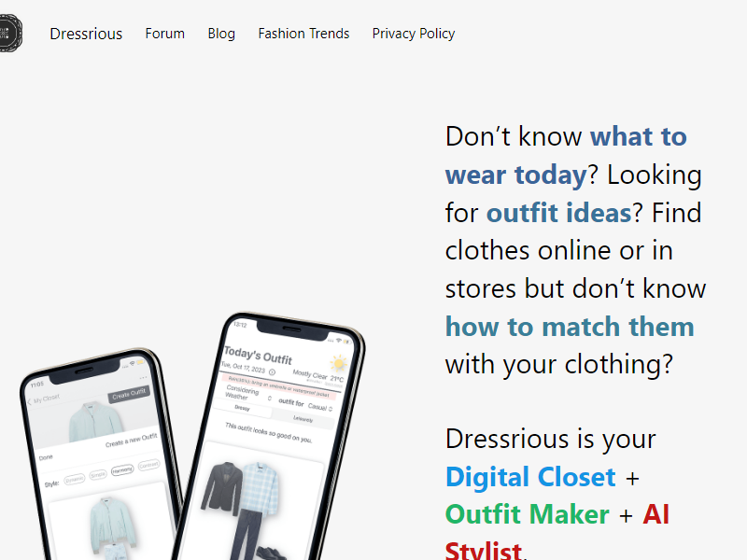Tap the info icon beside the date
Viewport: 747px width, 560px height.
272,371
